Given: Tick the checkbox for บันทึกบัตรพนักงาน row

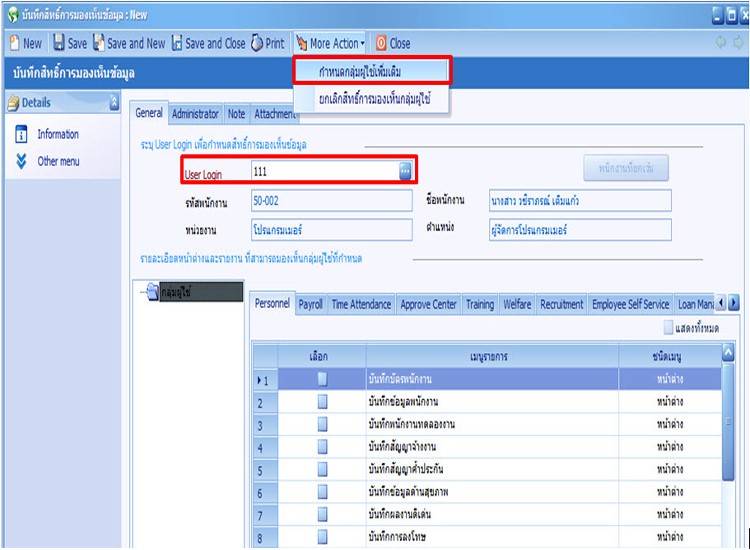Looking at the screenshot, I should [x=322, y=379].
